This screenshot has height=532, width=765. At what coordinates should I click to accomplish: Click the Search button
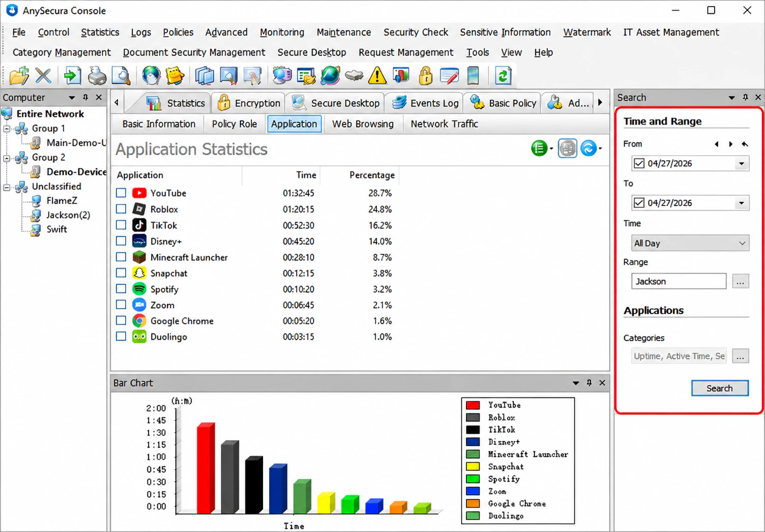pyautogui.click(x=720, y=388)
